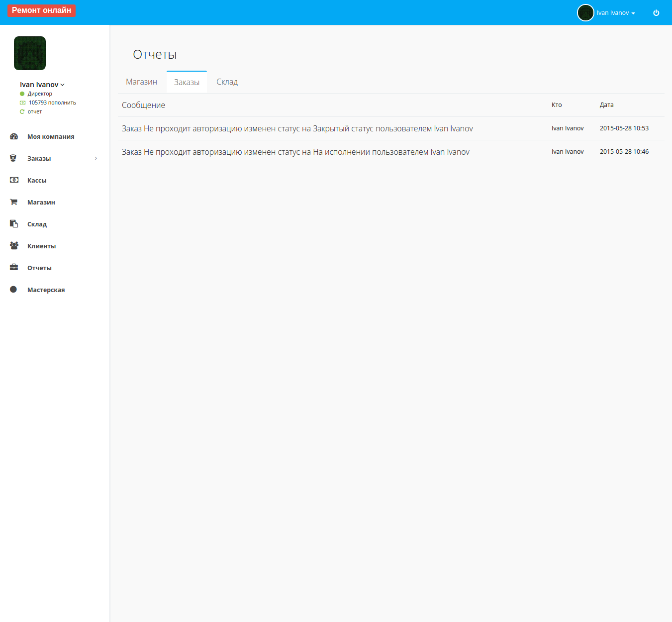Click the Сообщение column header

point(143,105)
